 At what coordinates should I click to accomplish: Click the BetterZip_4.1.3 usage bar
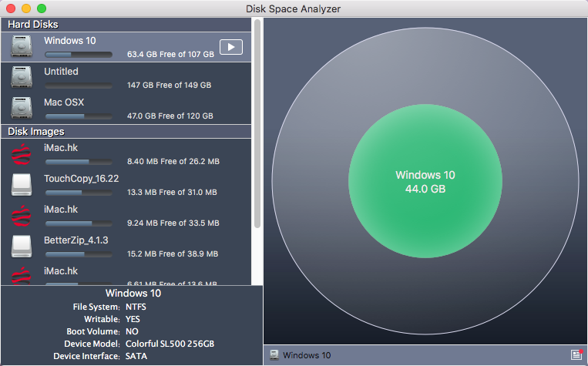click(79, 254)
